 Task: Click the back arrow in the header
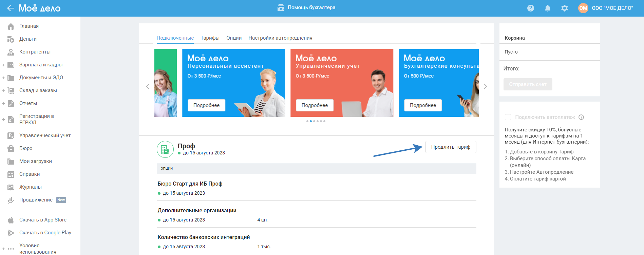[x=11, y=8]
